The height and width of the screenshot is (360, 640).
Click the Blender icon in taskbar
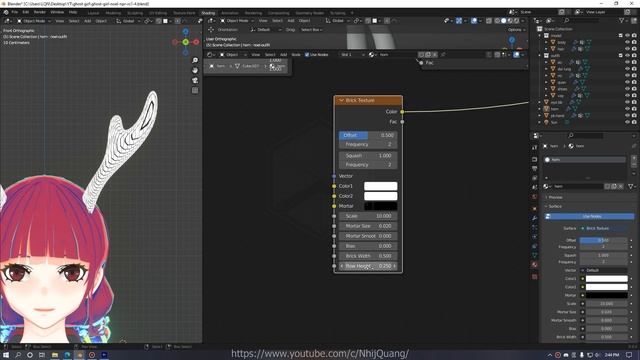point(80,355)
